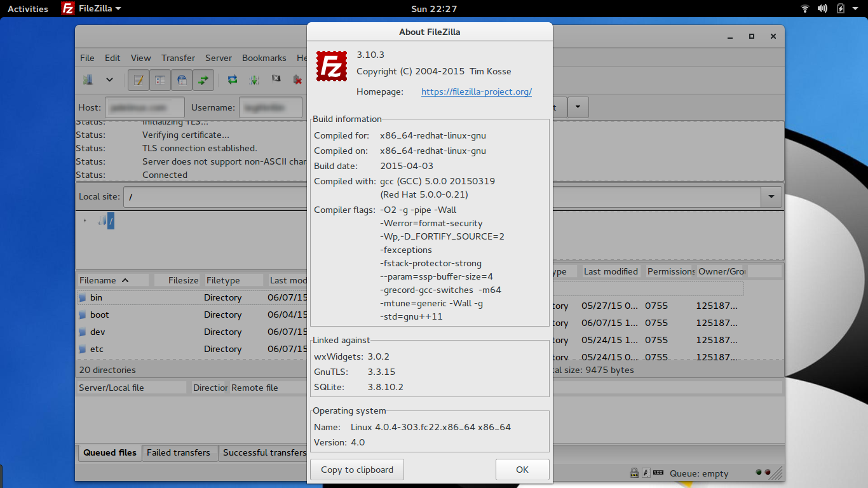Click the red activity LED indicator
Screen dimensions: 868x488
pos(767,472)
